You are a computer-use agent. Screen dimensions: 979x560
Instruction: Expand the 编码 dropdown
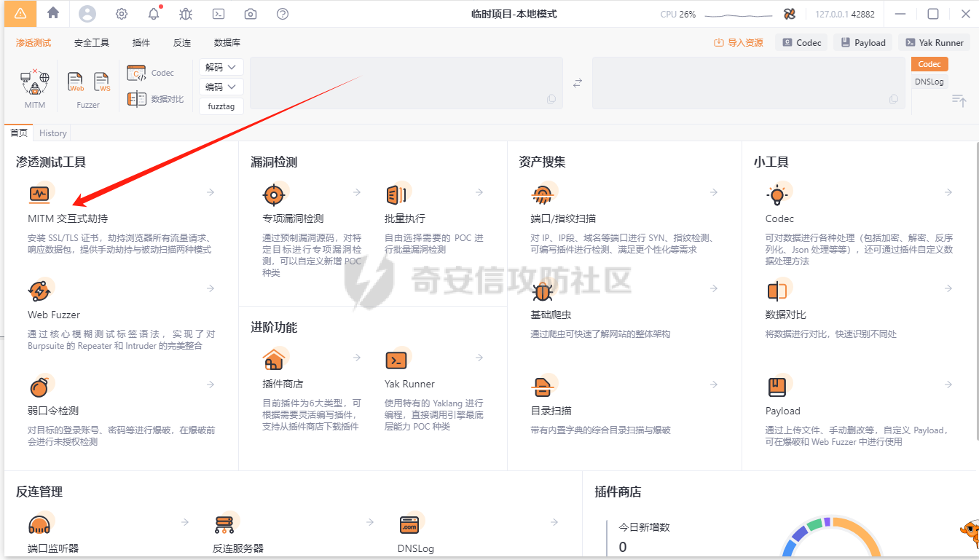click(x=221, y=87)
